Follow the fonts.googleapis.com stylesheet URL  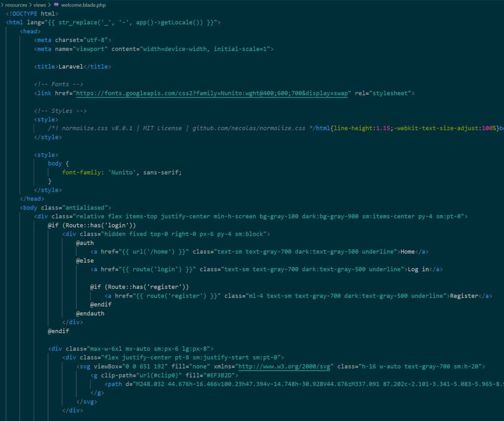pyautogui.click(x=212, y=93)
